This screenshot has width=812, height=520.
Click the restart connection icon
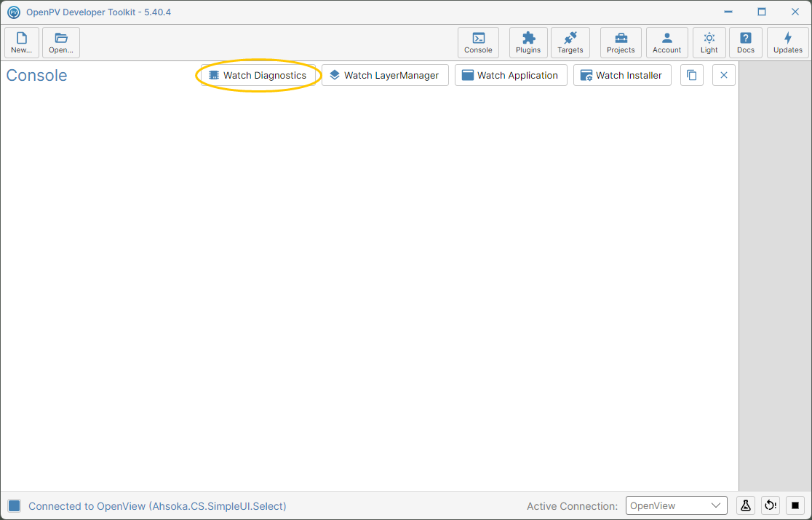click(x=771, y=505)
